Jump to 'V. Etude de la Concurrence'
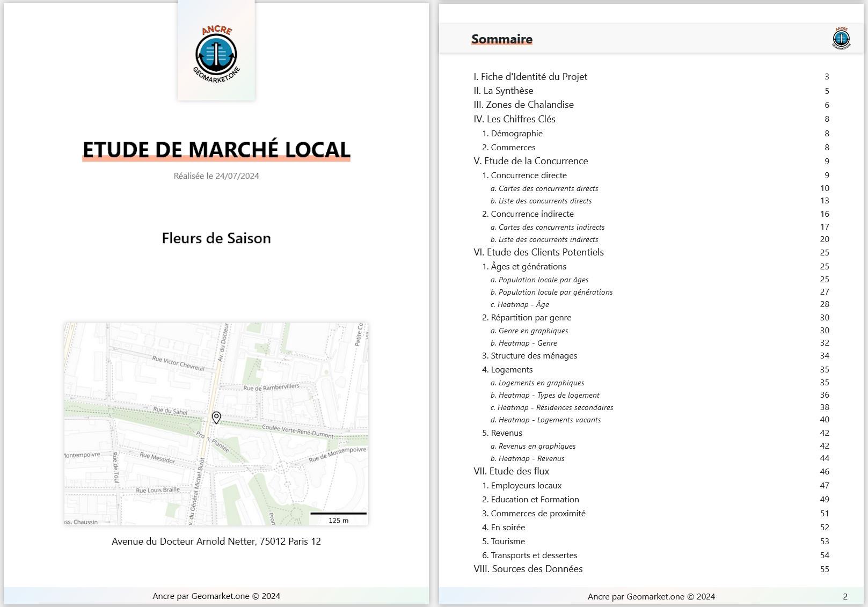The width and height of the screenshot is (868, 607). [x=530, y=161]
